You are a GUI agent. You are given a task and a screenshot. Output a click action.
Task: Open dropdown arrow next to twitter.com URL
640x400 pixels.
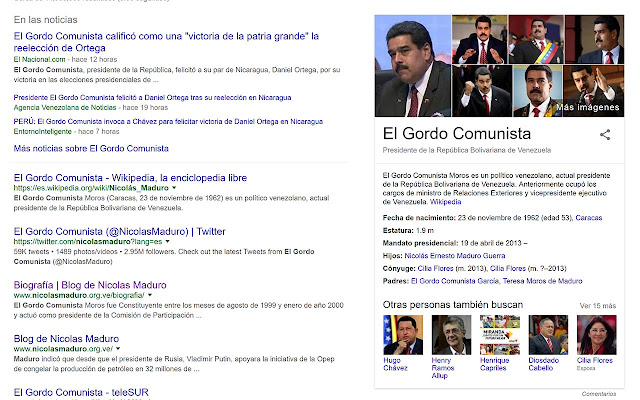(x=167, y=242)
